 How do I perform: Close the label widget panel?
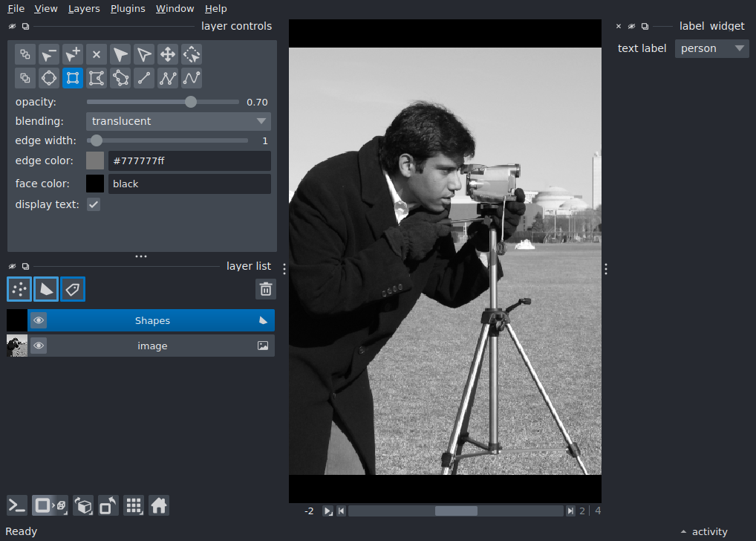[x=619, y=26]
